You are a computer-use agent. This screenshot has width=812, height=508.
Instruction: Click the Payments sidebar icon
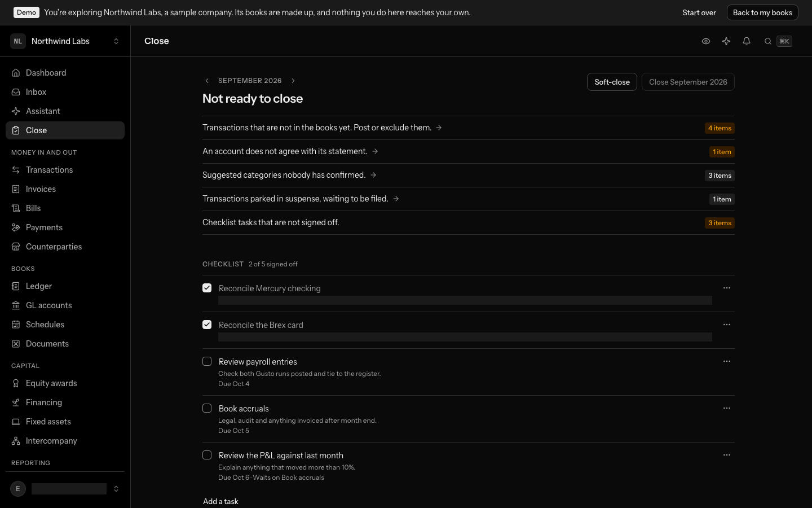click(16, 227)
